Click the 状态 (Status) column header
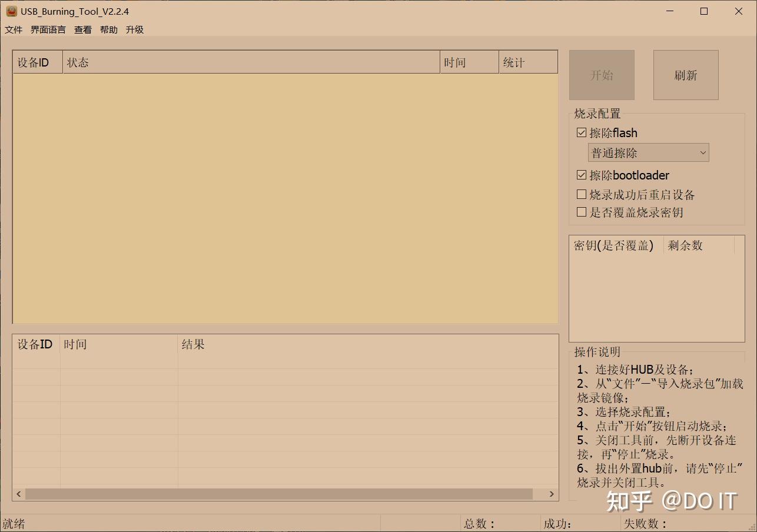Viewport: 757px width, 532px height. [78, 62]
